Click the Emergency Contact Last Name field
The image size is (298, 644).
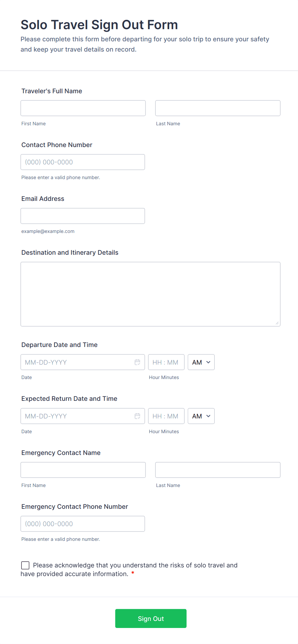(218, 470)
